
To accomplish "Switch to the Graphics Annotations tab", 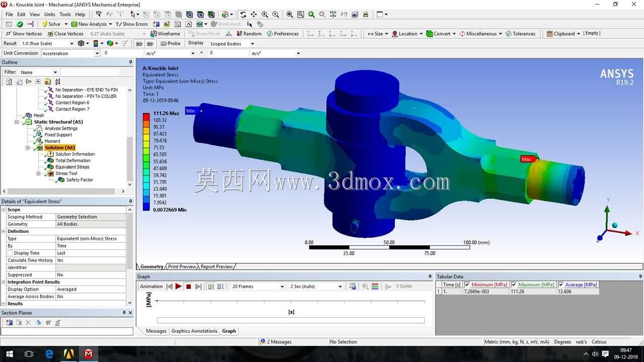I will [x=194, y=331].
